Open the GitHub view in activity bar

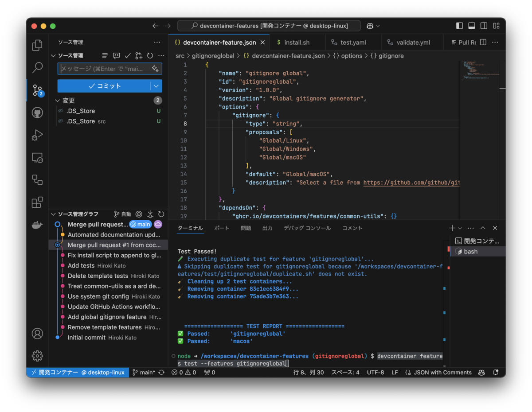(x=38, y=113)
